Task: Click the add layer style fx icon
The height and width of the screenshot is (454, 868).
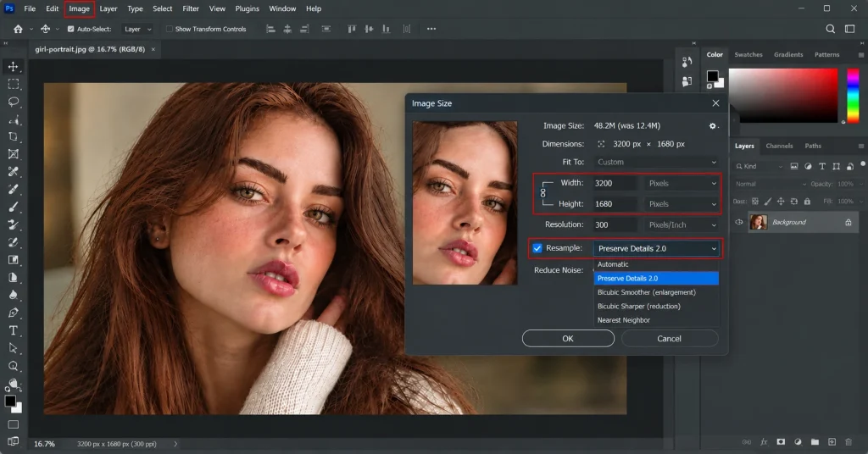Action: [764, 442]
